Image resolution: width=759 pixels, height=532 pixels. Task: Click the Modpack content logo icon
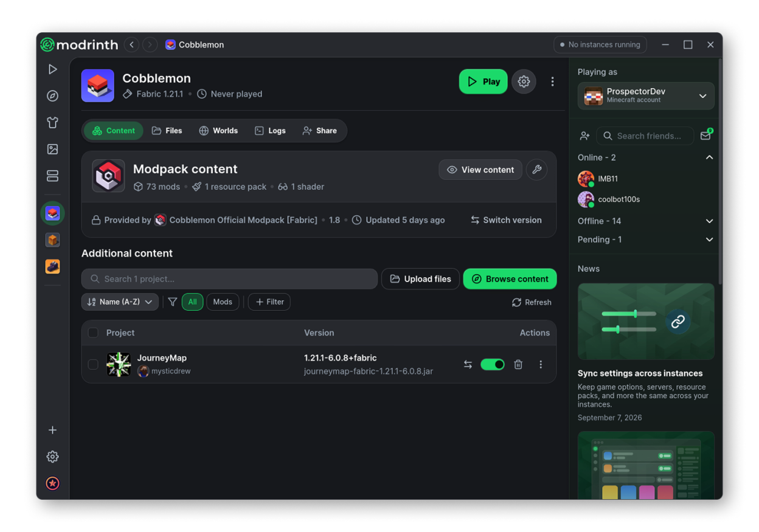[x=108, y=176]
